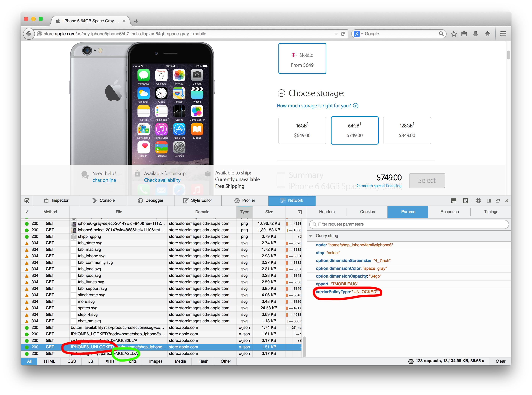Click the search magnifier in the Google box
532x395 pixels.
[441, 34]
